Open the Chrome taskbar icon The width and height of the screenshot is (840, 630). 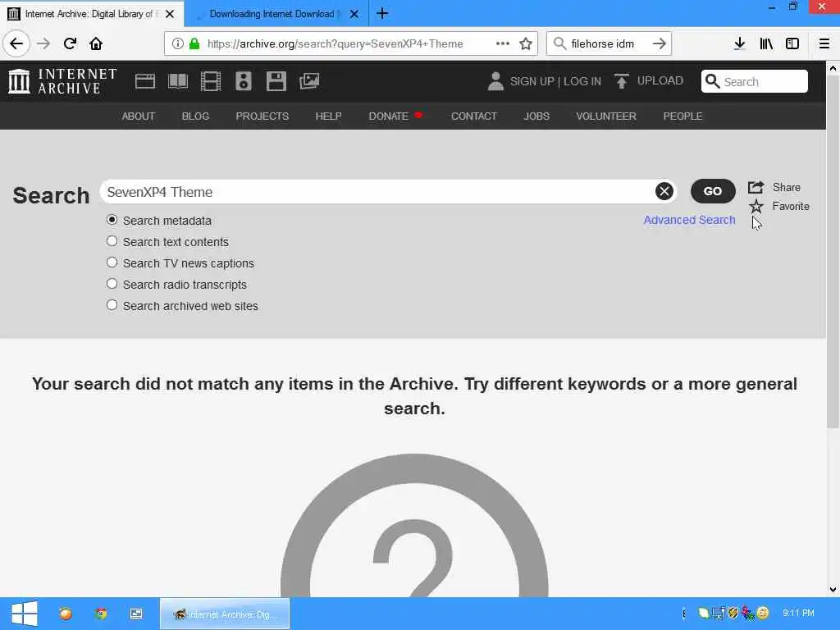point(101,614)
